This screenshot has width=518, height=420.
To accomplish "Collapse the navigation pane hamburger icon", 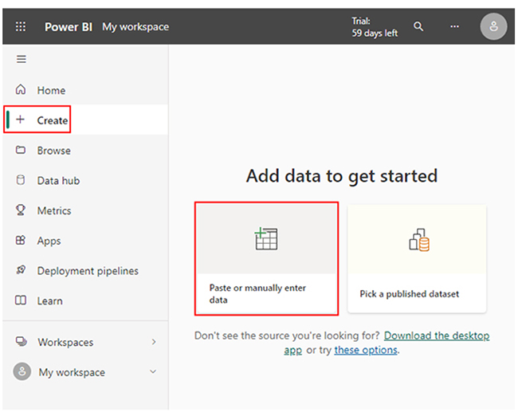I will pos(22,59).
